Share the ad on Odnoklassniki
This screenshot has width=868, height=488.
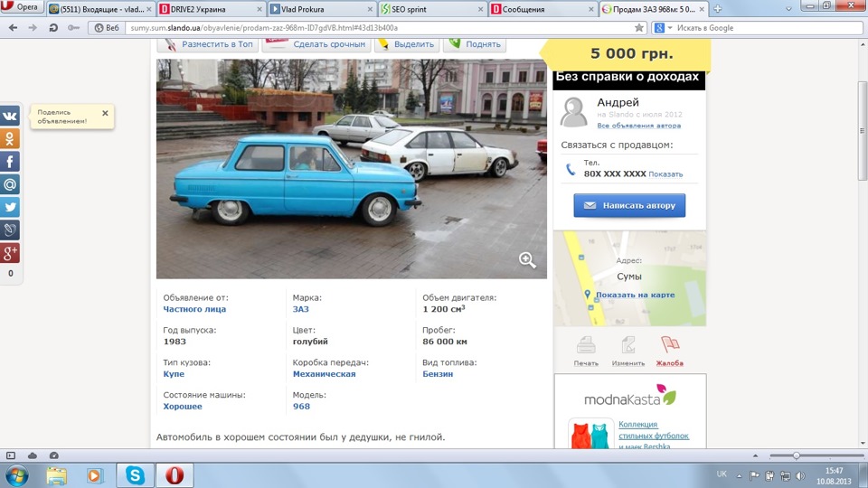(x=10, y=139)
